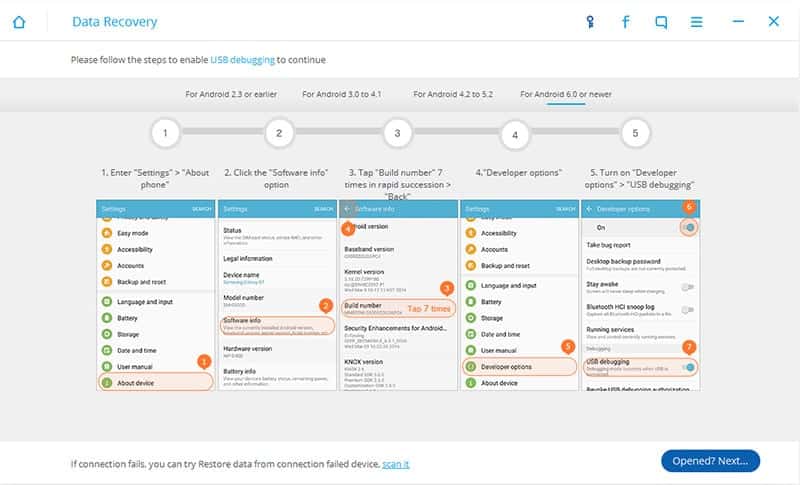Click the Data Recovery title text
Screen dimensions: 800x485
tap(114, 22)
